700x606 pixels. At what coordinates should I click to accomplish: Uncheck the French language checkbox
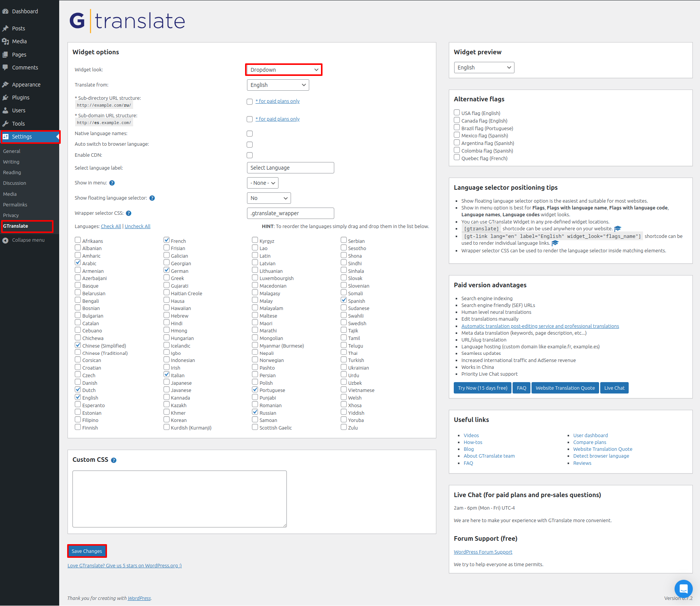click(x=167, y=240)
